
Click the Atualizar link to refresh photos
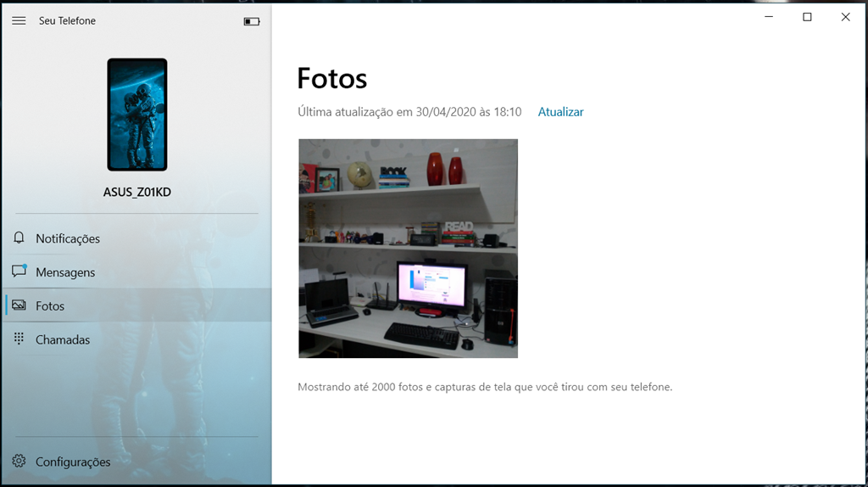click(560, 112)
